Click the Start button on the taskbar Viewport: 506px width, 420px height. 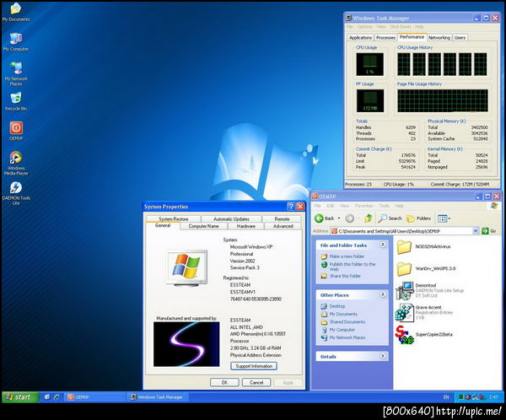(20, 397)
